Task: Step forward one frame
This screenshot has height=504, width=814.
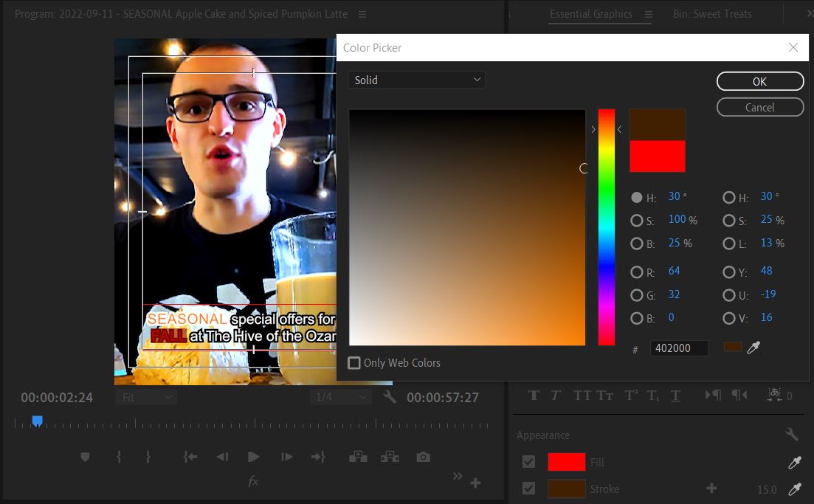Action: click(x=286, y=457)
